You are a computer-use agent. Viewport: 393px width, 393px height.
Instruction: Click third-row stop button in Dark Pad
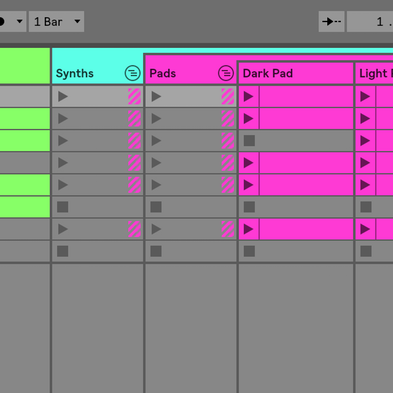(249, 141)
